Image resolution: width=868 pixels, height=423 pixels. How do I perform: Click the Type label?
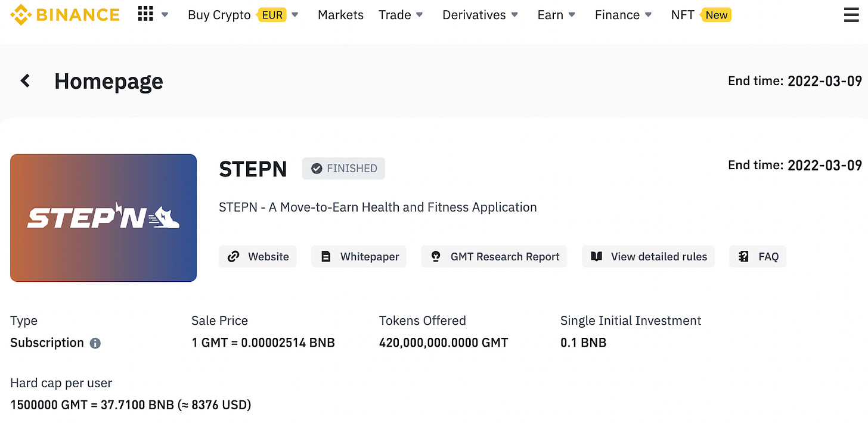pyautogui.click(x=24, y=321)
